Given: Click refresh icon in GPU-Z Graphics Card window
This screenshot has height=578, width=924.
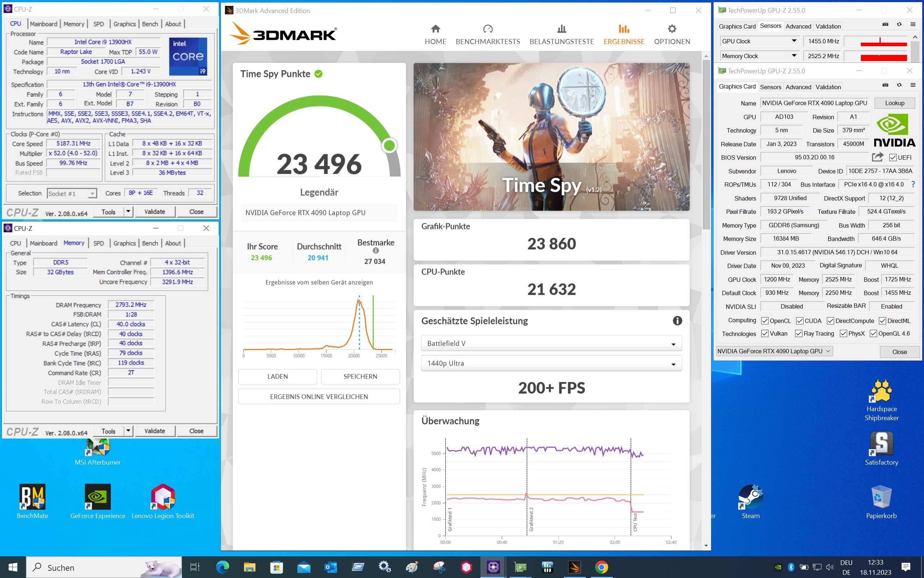Looking at the screenshot, I should (x=899, y=85).
